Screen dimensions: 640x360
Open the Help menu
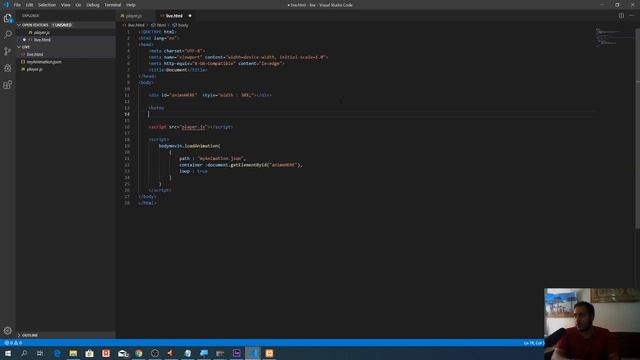tap(131, 5)
